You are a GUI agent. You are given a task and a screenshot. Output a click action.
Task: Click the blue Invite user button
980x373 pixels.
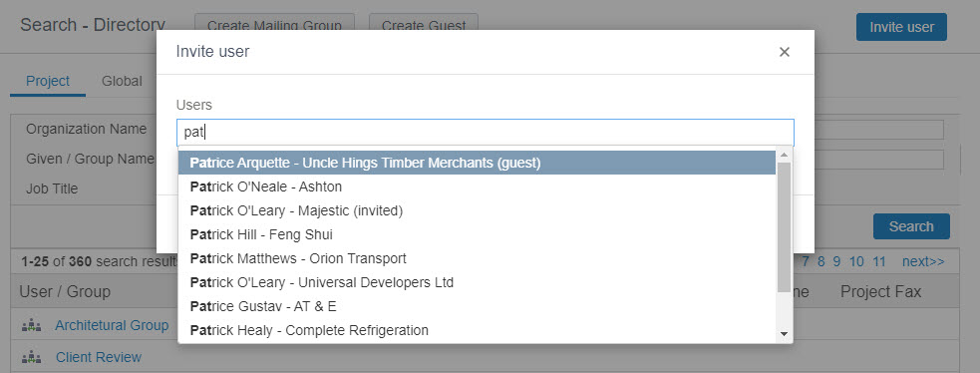pos(901,27)
